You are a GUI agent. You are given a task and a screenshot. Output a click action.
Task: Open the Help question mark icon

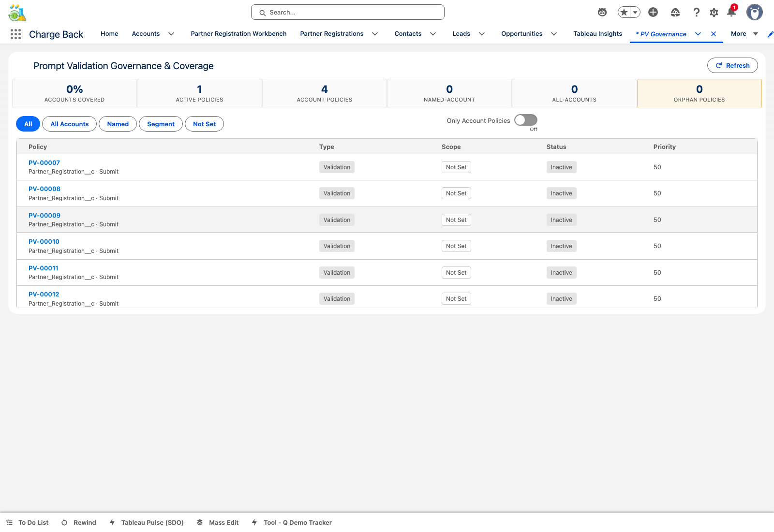[697, 13]
